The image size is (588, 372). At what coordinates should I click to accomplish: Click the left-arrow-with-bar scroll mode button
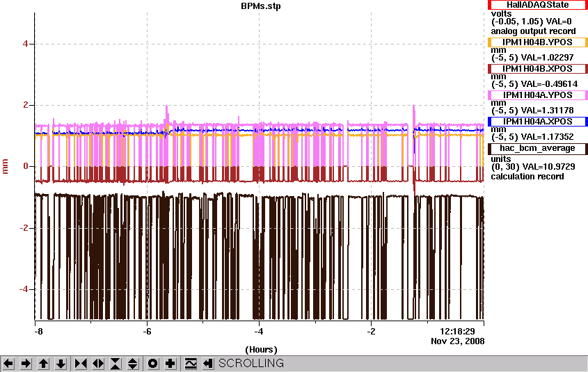pyautogui.click(x=208, y=364)
